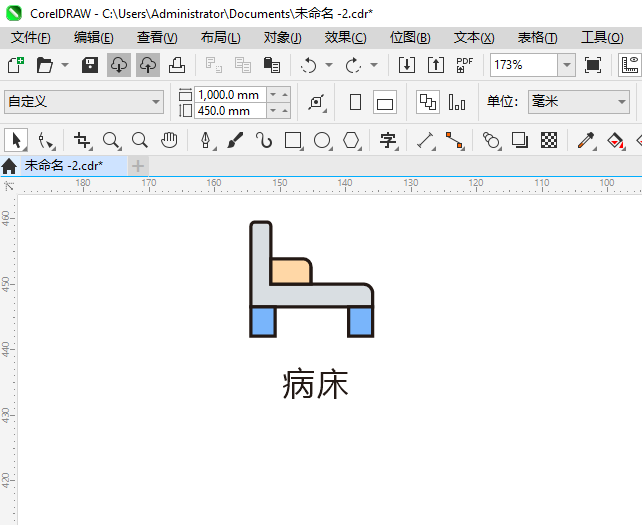This screenshot has height=525, width=642.
Task: Open the zoom level dropdown arrow
Action: coord(567,65)
